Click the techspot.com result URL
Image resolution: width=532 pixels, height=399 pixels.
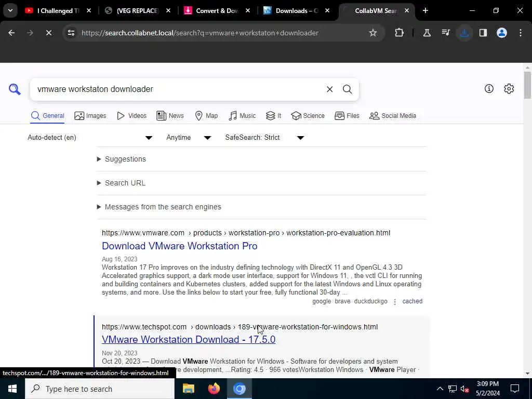tap(240, 327)
